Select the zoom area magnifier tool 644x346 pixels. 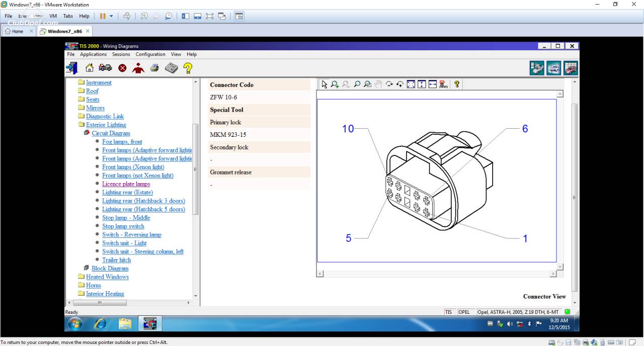point(367,84)
